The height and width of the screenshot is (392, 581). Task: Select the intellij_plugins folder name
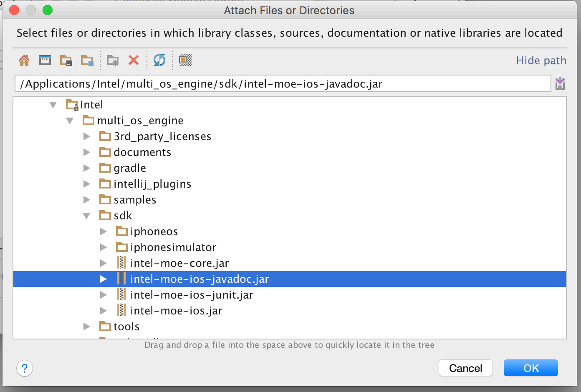pyautogui.click(x=152, y=184)
